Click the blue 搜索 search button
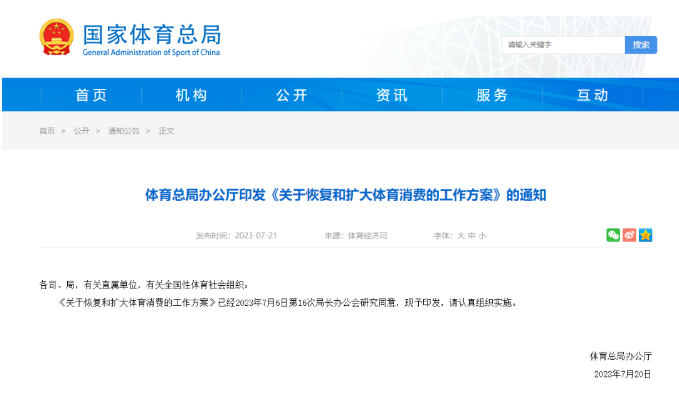 point(641,45)
